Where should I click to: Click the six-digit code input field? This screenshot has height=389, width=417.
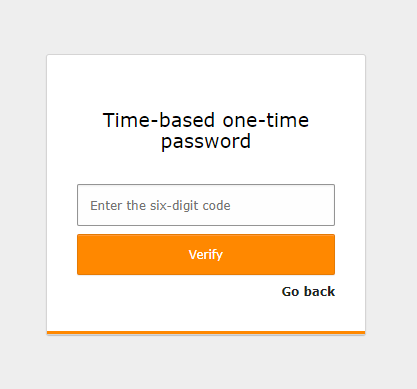coord(206,205)
